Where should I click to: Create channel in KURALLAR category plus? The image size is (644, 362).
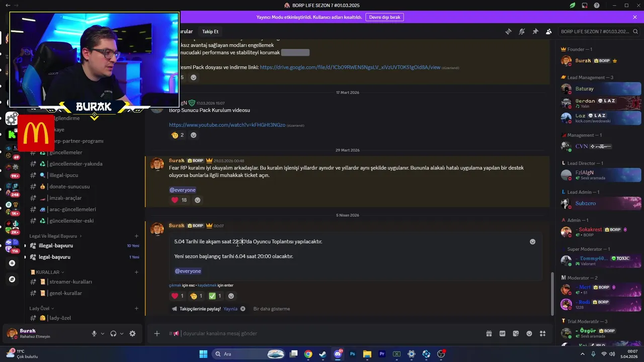[136, 272]
